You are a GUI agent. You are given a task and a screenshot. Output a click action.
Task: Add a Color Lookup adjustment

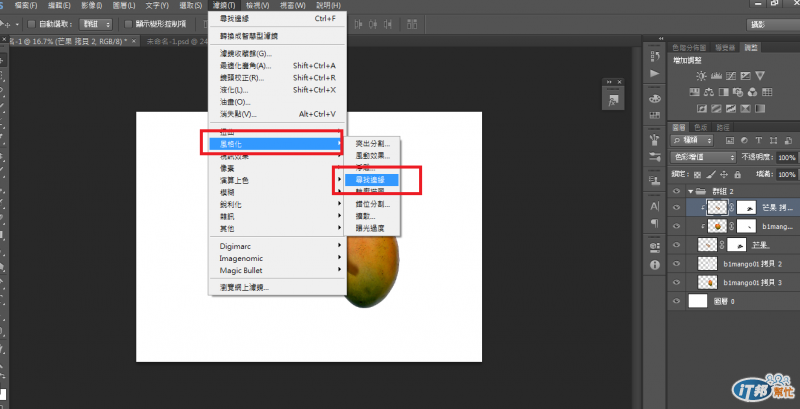[x=767, y=92]
